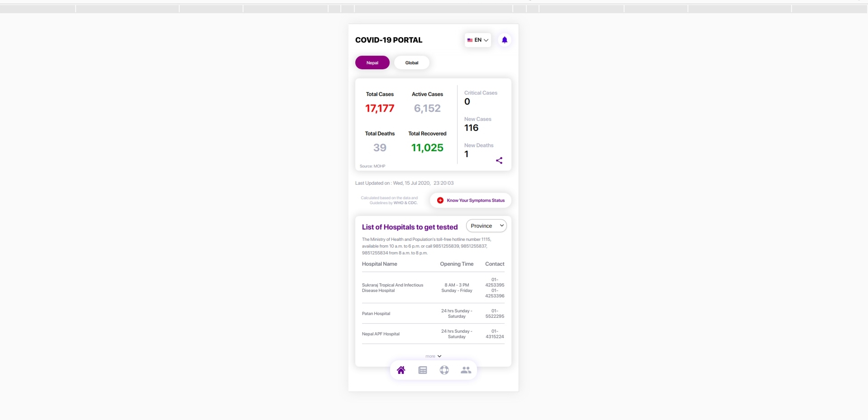Click Know Your Symptoms Status button
868x420 pixels.
pyautogui.click(x=475, y=200)
